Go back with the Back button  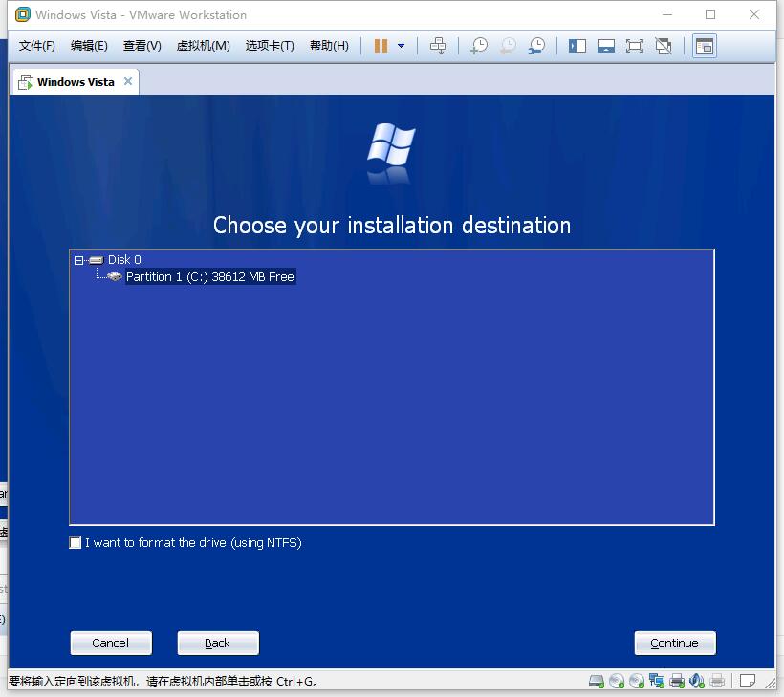pos(218,643)
